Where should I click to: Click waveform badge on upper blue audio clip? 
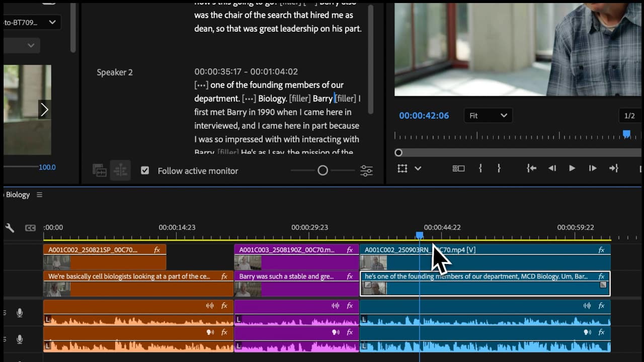(x=587, y=306)
